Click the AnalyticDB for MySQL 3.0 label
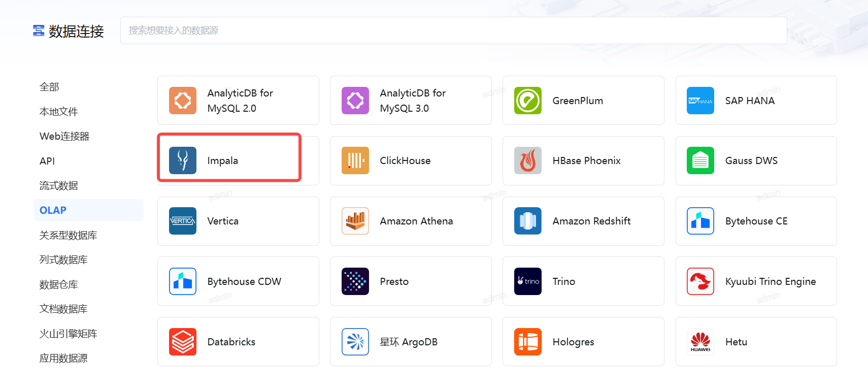 point(413,101)
